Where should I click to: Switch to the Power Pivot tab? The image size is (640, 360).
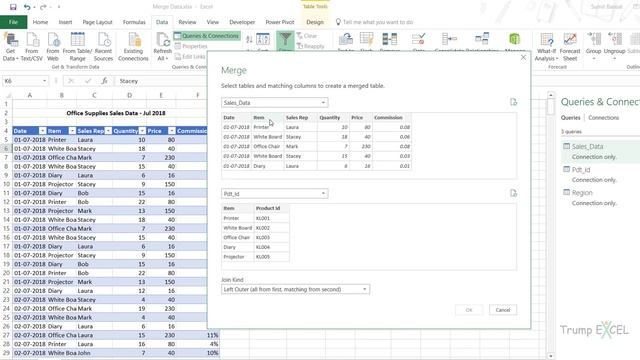click(280, 22)
